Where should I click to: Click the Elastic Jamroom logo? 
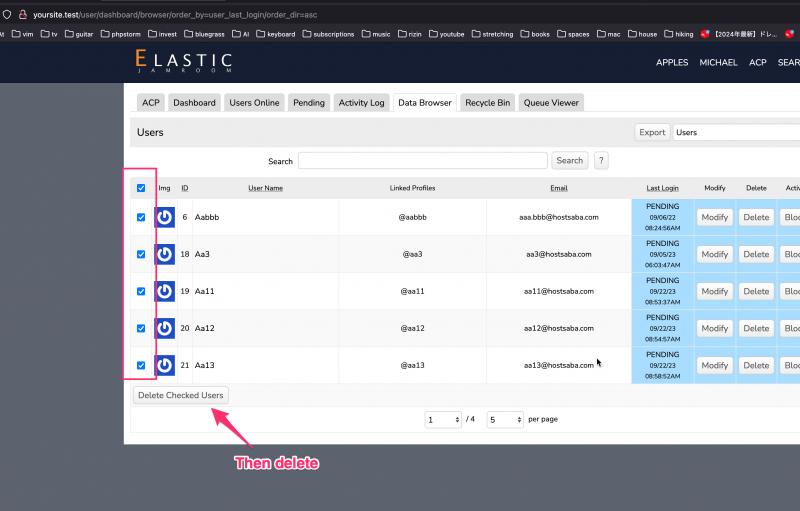(184, 61)
